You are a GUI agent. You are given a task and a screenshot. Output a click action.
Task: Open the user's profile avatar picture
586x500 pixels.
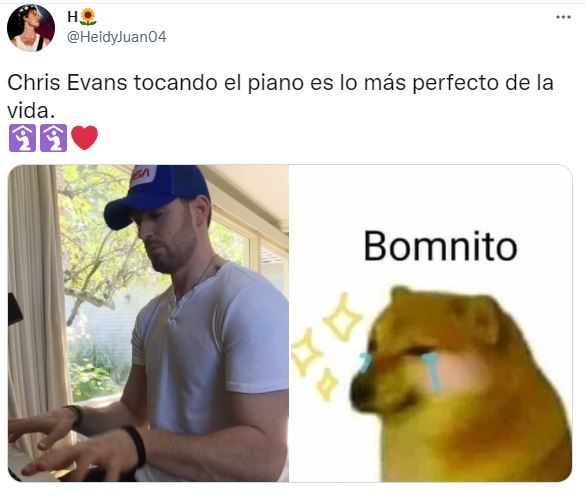[x=31, y=28]
